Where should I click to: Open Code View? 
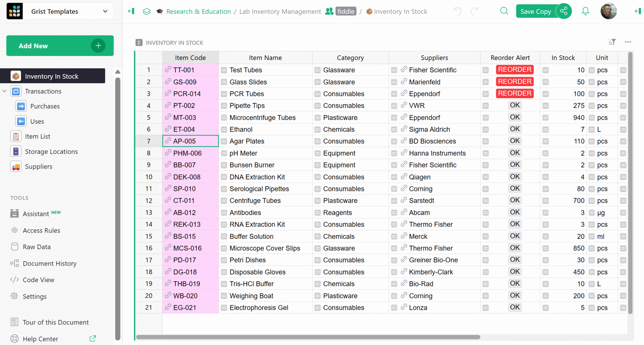(x=38, y=280)
